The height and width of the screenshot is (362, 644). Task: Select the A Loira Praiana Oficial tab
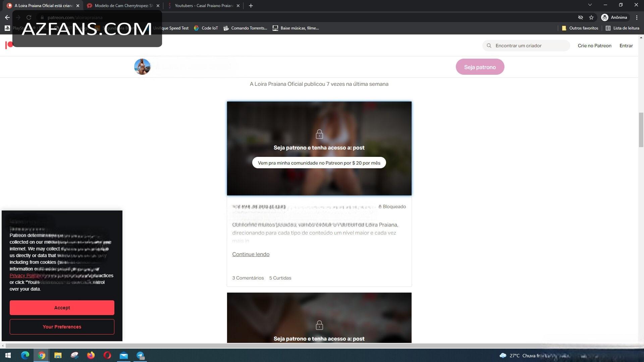(x=44, y=6)
